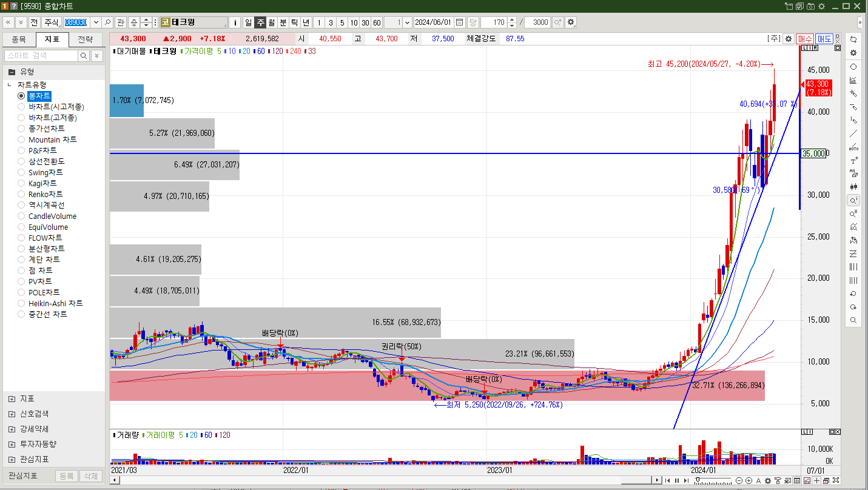Open the bottom toolbar gear settings icon
The image size is (868, 490).
coord(768,480)
